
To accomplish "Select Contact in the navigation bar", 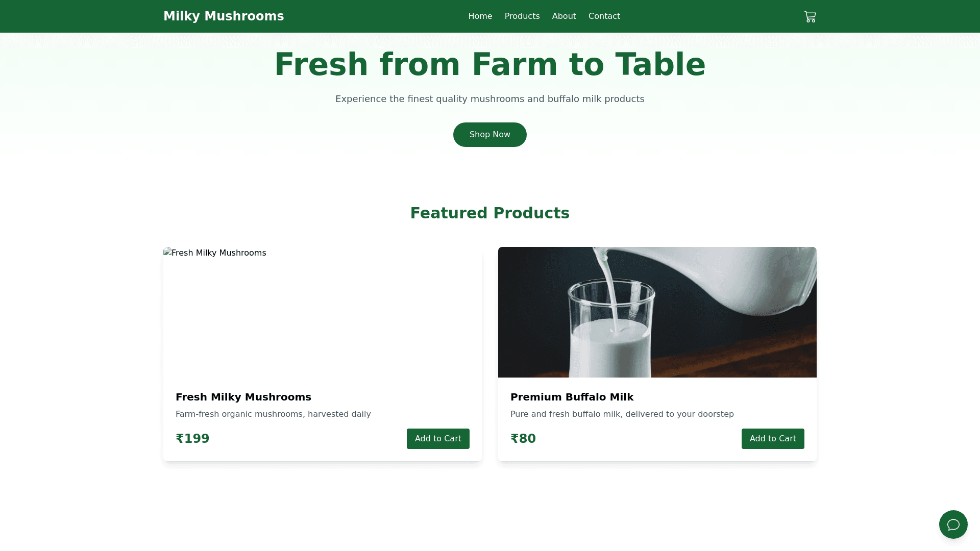I will (604, 16).
